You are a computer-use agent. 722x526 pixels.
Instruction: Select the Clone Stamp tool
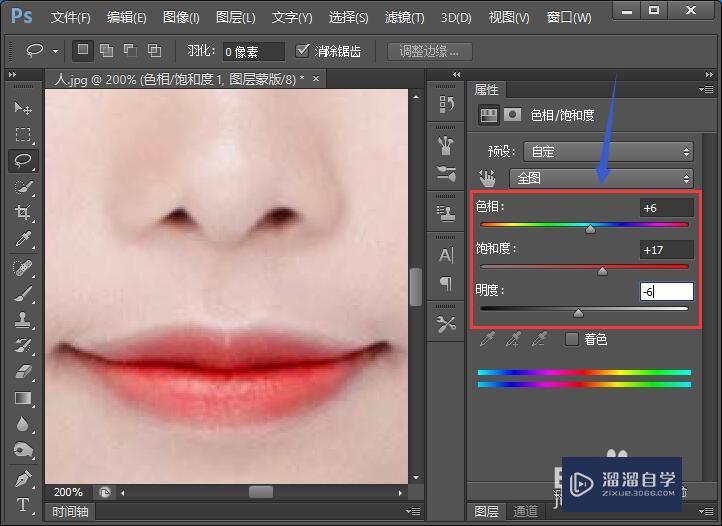point(23,320)
